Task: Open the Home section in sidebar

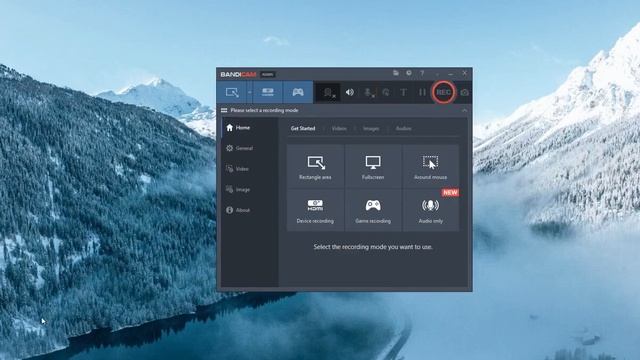Action: point(250,128)
